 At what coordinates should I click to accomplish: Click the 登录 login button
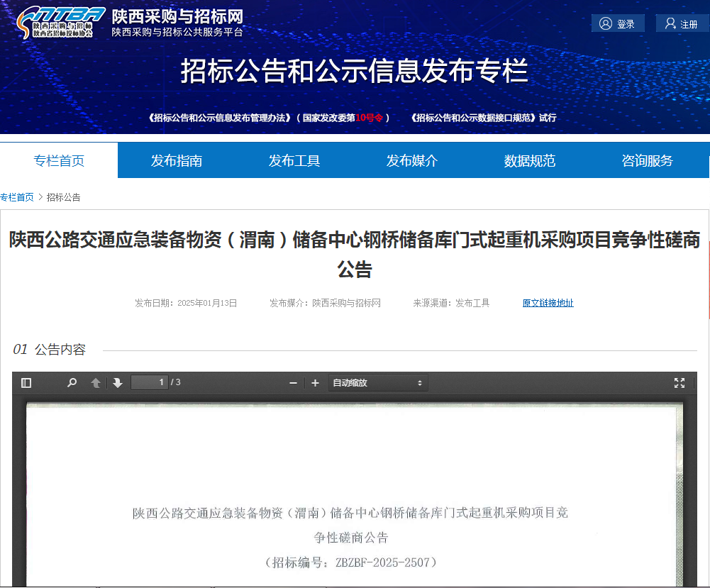point(618,23)
